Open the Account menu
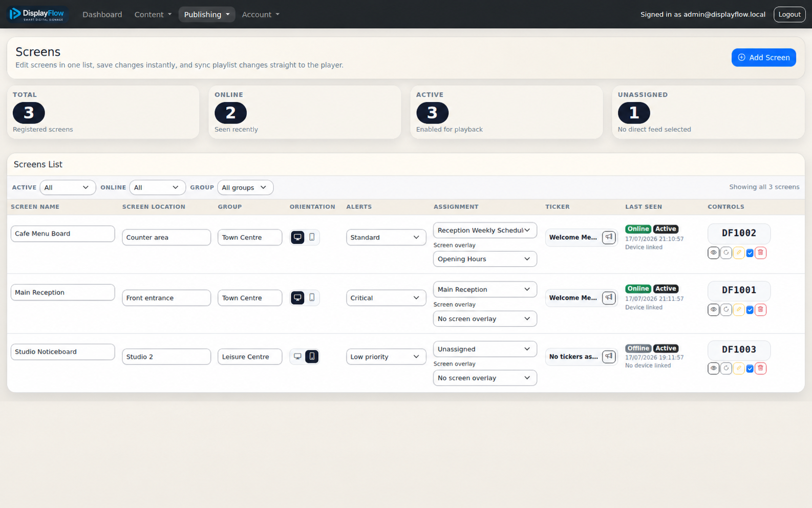Screen dimensions: 812x508 [261, 14]
